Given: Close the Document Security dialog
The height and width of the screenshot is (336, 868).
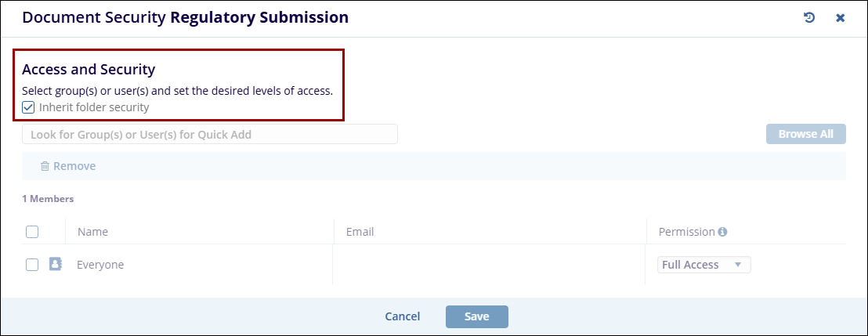Looking at the screenshot, I should tap(840, 17).
